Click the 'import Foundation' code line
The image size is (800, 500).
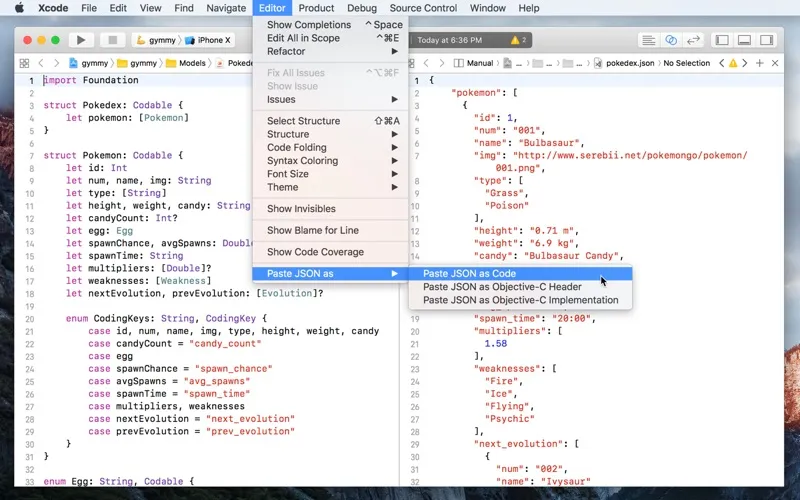point(91,80)
